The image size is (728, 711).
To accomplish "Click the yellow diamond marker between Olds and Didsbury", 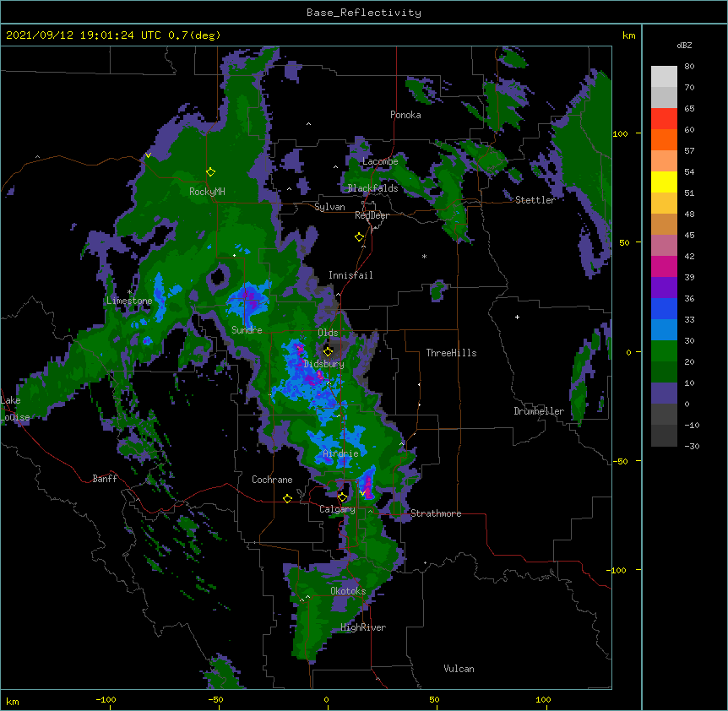I will (x=329, y=351).
